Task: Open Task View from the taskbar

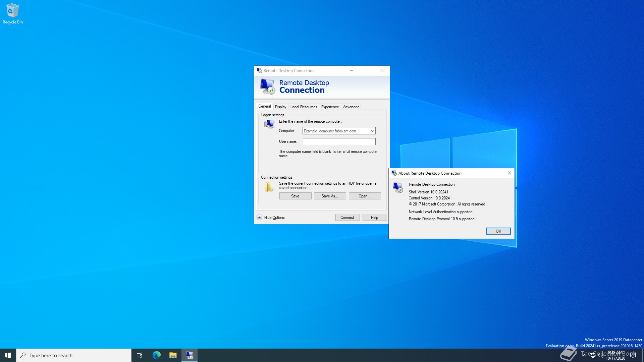Action: click(x=140, y=355)
